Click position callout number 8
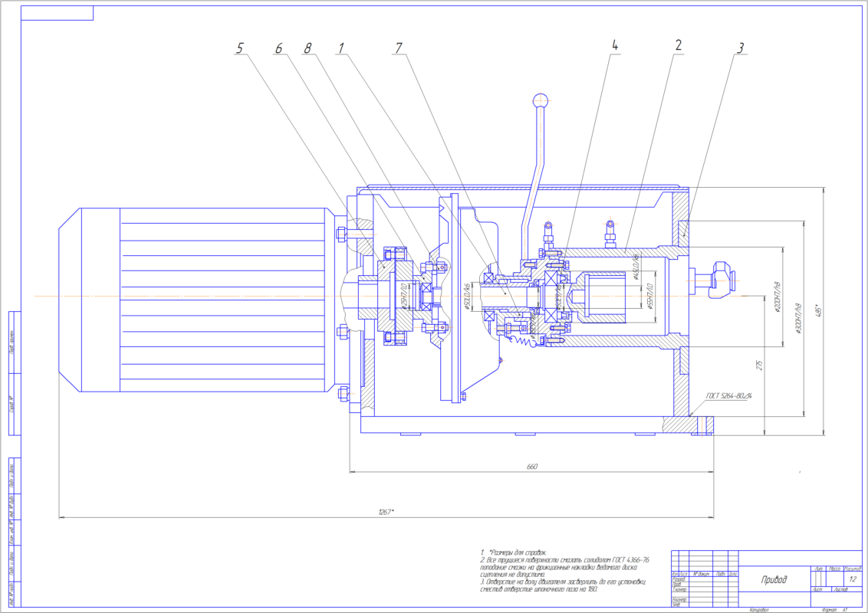868x613 pixels. click(x=307, y=48)
